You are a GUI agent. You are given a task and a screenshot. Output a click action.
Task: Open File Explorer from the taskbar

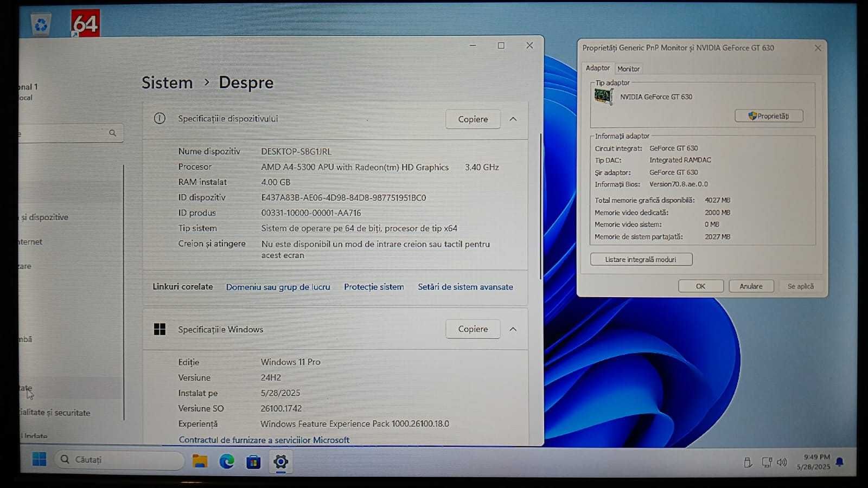tap(200, 461)
